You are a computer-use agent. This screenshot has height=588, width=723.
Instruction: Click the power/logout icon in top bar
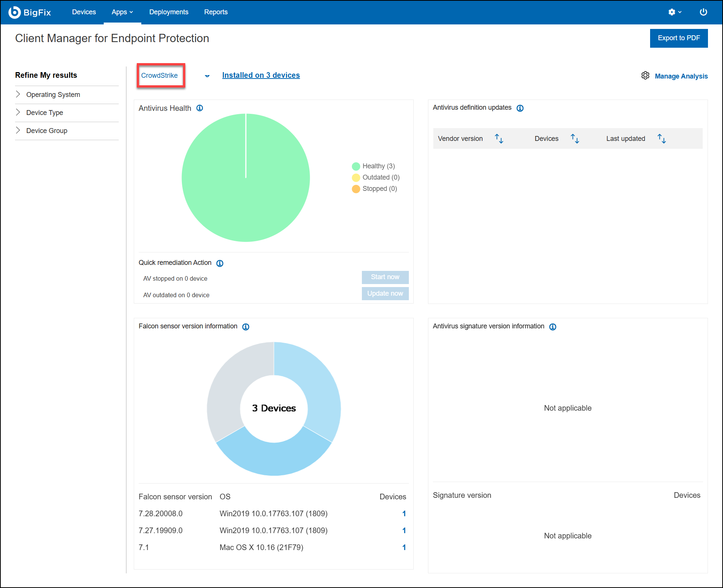click(703, 12)
